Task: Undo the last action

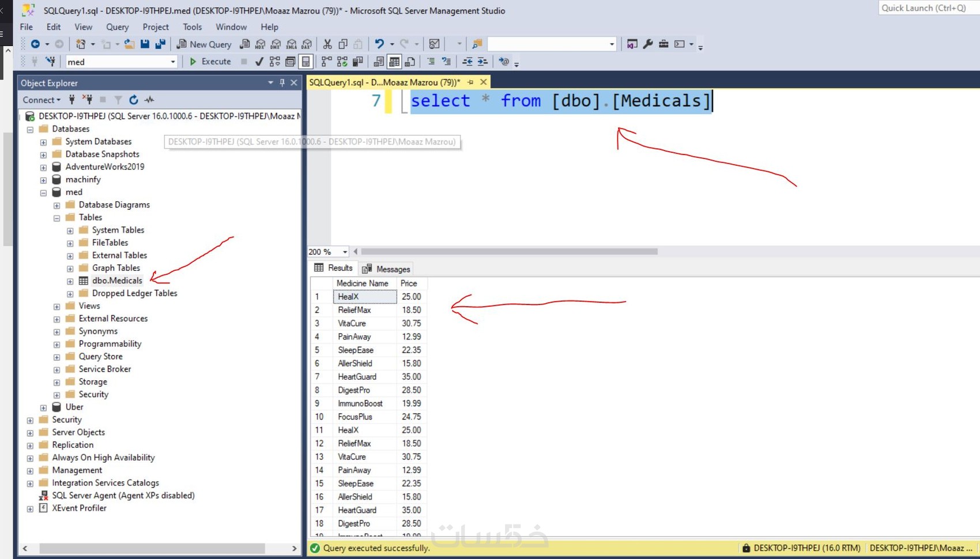Action: [379, 44]
